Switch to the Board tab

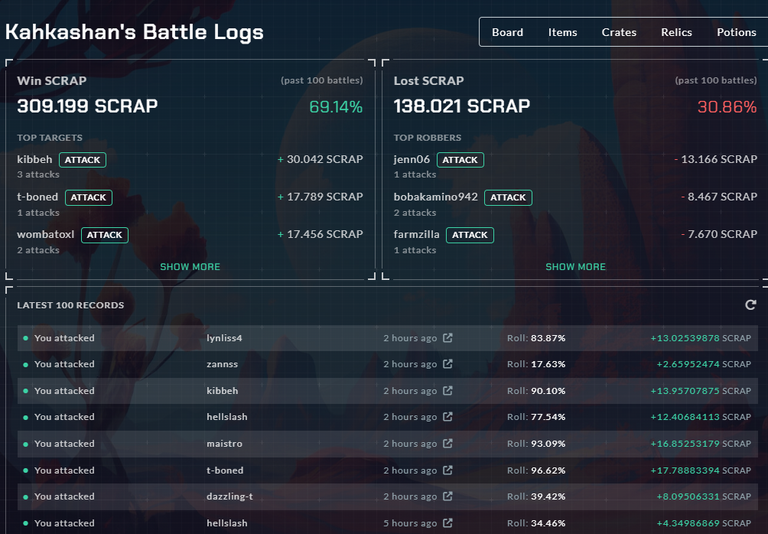(x=507, y=32)
